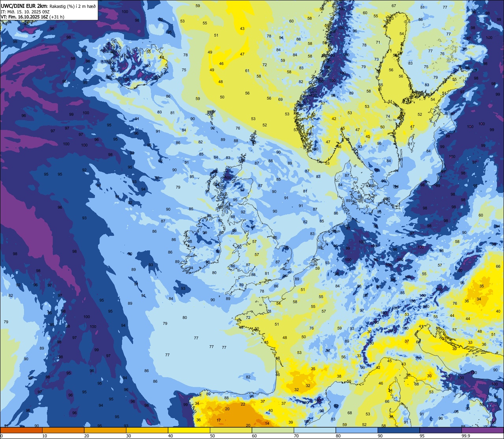Select the legend swatch below 10 percent
The height and width of the screenshot is (439, 504).
coord(21,430)
